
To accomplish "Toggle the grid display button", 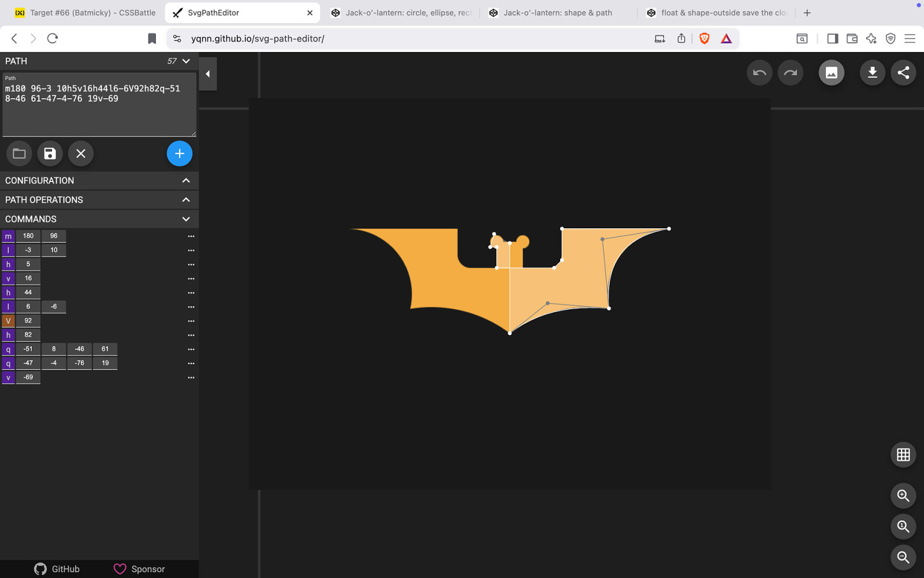I will tap(903, 455).
